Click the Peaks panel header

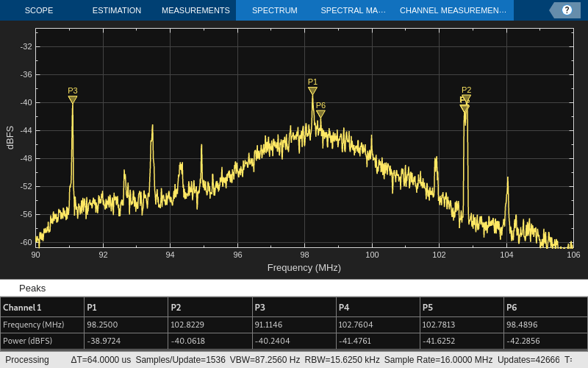click(32, 288)
